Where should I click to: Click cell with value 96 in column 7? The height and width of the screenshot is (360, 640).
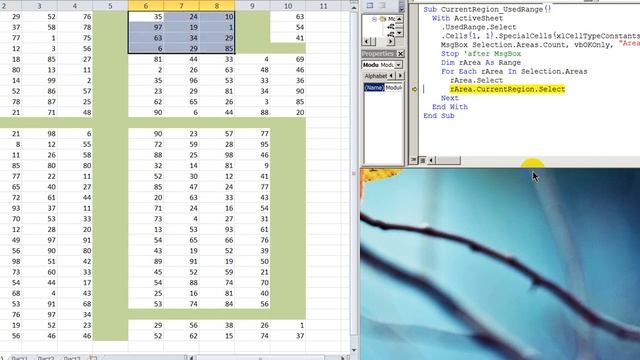click(181, 80)
